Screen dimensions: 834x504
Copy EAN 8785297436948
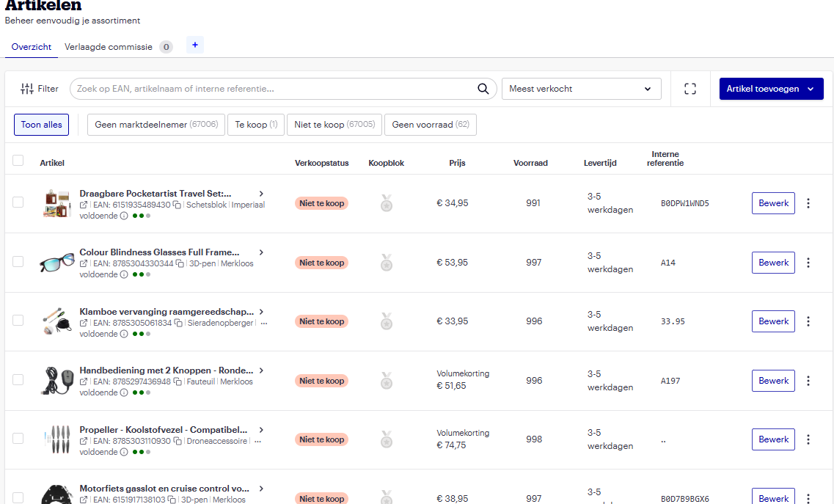click(178, 381)
